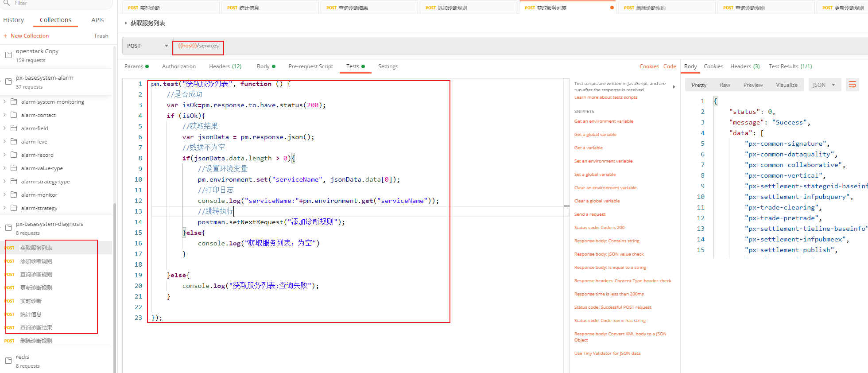Expand the alarm-strategy folder chevron
This screenshot has width=868, height=373.
pos(4,208)
